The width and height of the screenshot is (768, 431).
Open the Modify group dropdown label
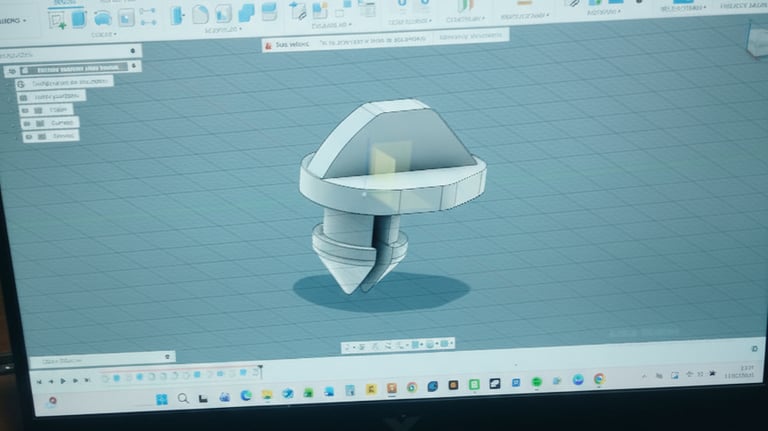point(223,30)
